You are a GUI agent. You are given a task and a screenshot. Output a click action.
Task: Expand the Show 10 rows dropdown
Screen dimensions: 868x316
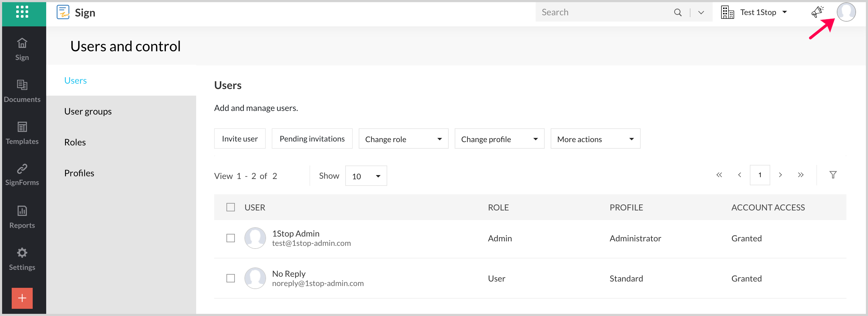366,176
